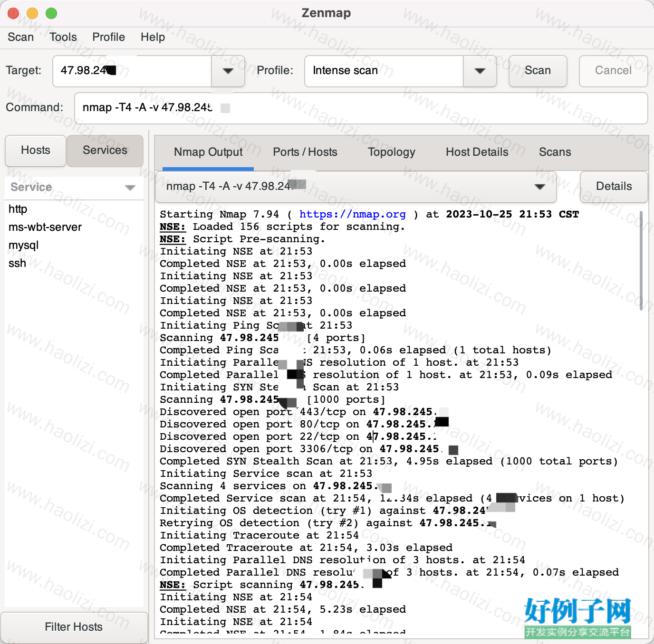
Task: Click into the Target address field
Action: (x=132, y=71)
